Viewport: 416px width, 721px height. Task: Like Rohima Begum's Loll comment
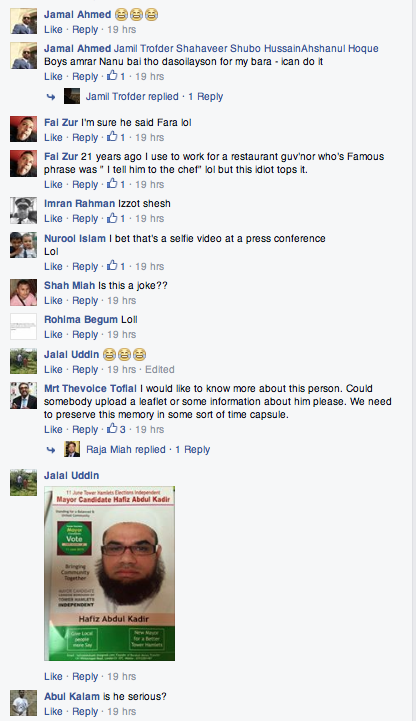point(53,334)
